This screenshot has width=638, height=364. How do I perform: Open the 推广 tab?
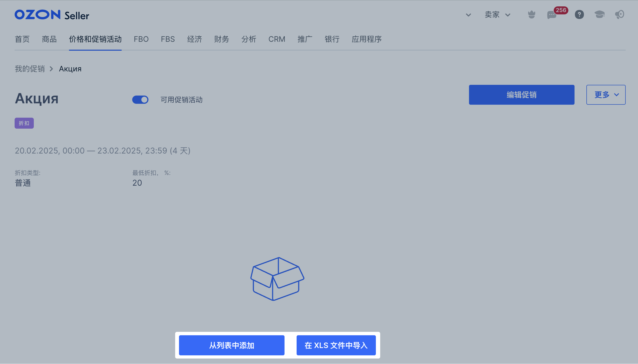coord(305,39)
